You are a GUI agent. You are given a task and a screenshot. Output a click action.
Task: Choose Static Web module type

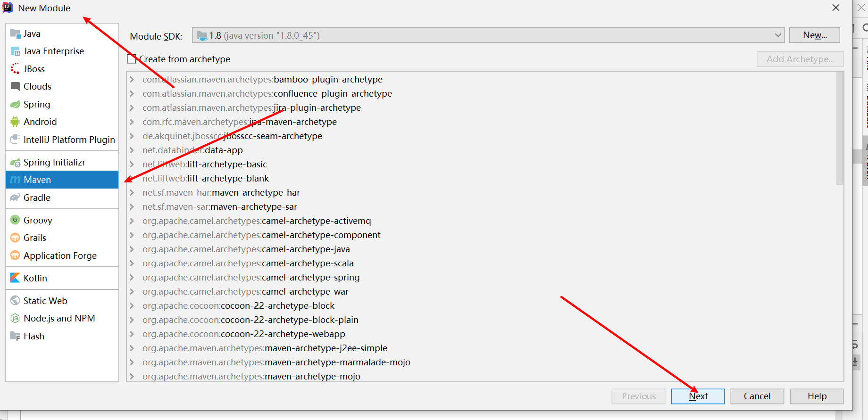(62, 301)
